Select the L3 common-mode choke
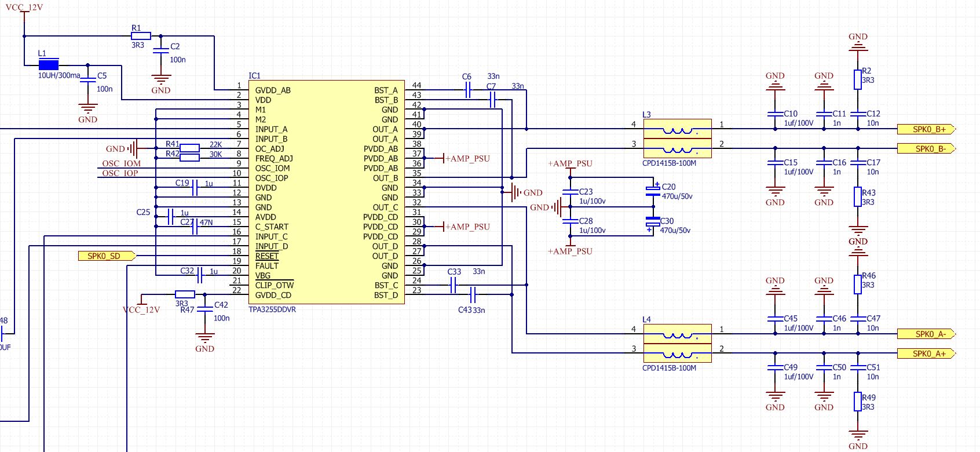980x452 pixels. pos(678,138)
